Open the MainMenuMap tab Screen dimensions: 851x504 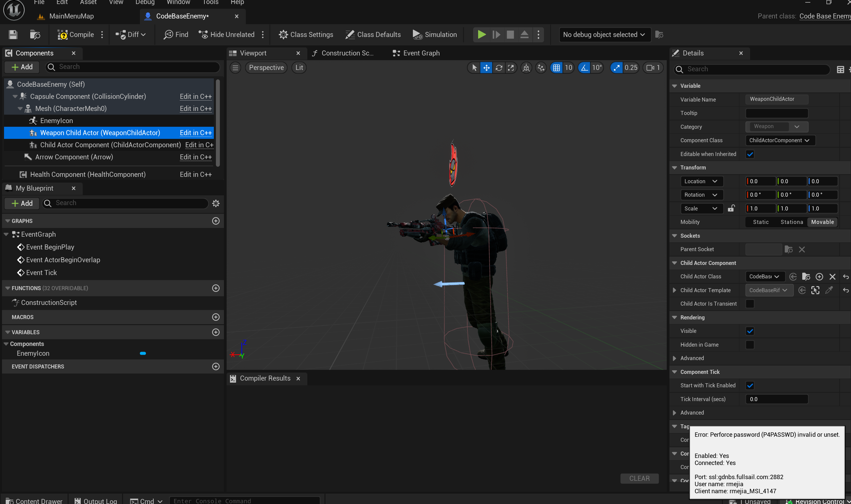(66, 16)
